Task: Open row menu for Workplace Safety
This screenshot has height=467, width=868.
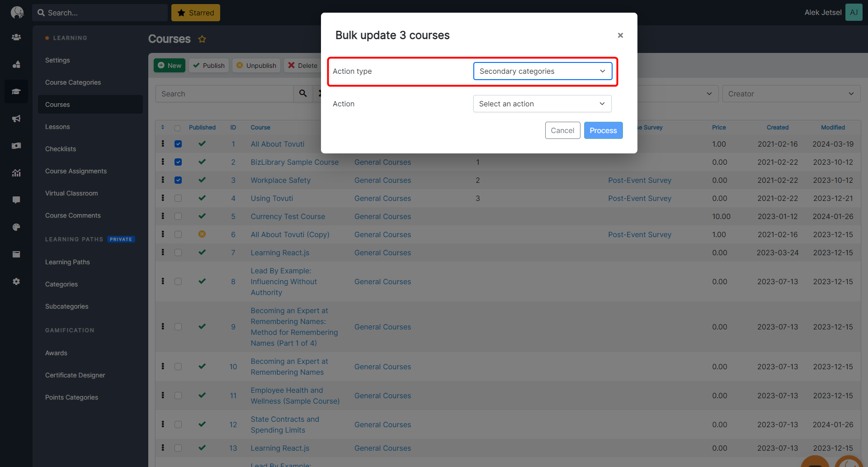Action: click(x=163, y=180)
